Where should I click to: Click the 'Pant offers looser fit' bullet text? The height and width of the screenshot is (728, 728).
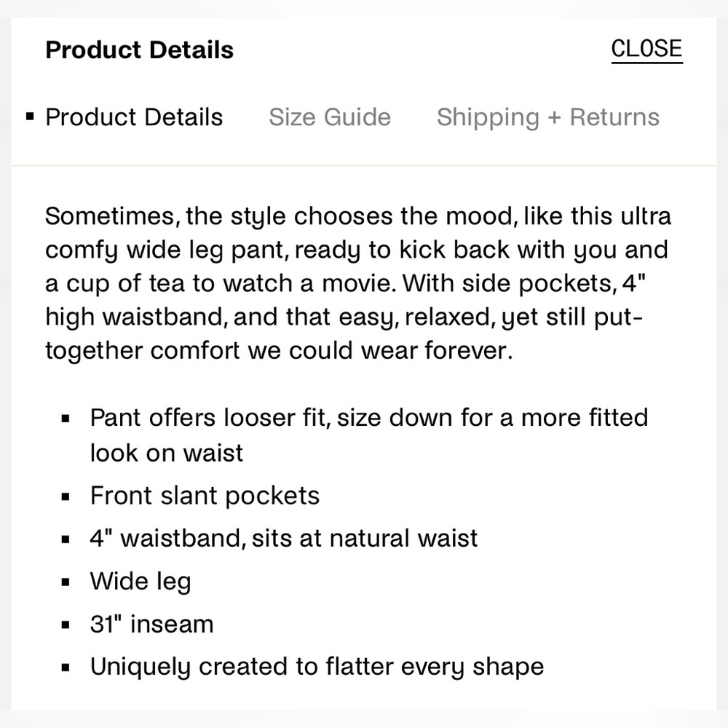tap(369, 435)
